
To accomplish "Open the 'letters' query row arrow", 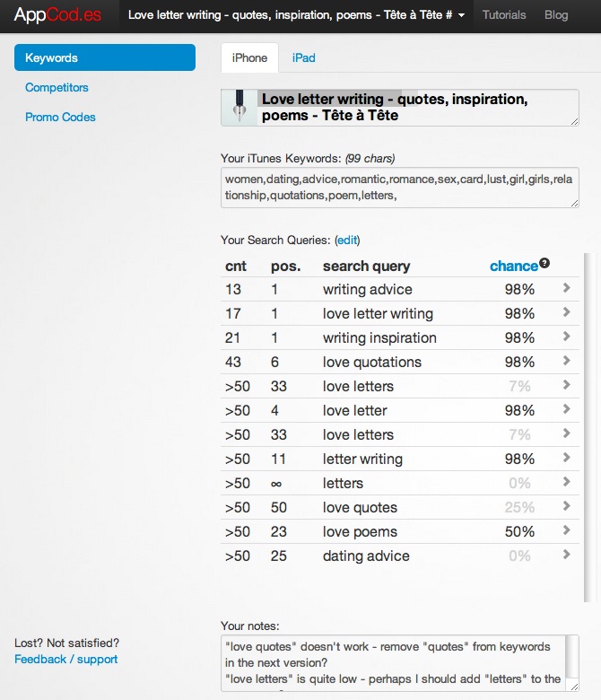I will coord(567,482).
